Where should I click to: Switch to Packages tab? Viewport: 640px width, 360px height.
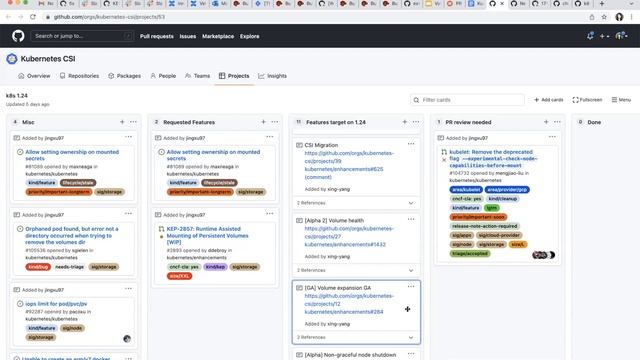[x=124, y=76]
